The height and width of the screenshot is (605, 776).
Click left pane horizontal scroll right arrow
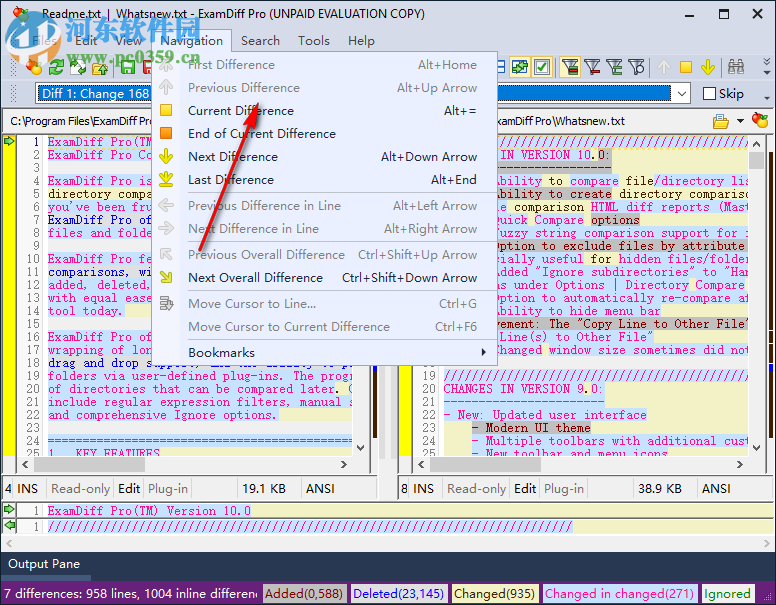click(343, 464)
